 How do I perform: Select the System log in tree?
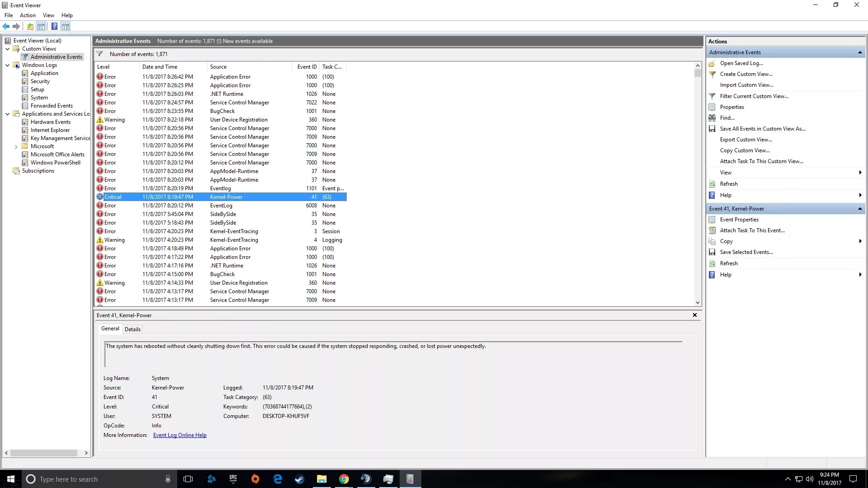tap(39, 98)
